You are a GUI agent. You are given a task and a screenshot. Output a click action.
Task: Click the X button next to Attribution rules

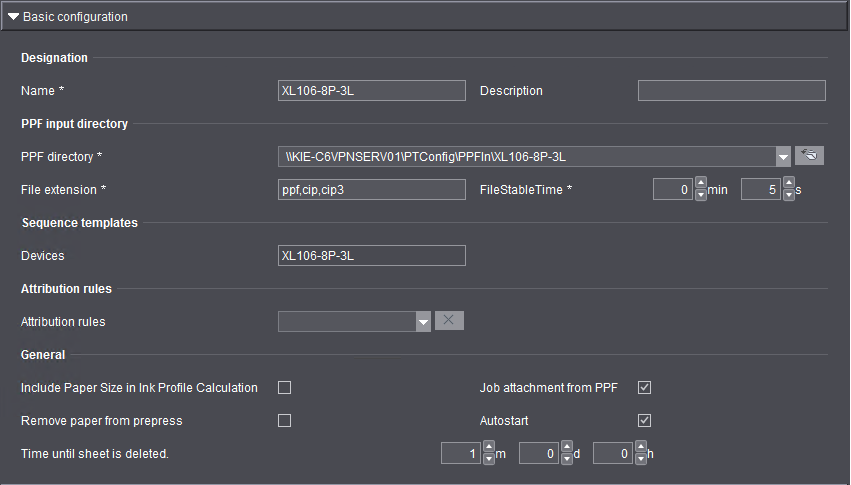point(449,321)
